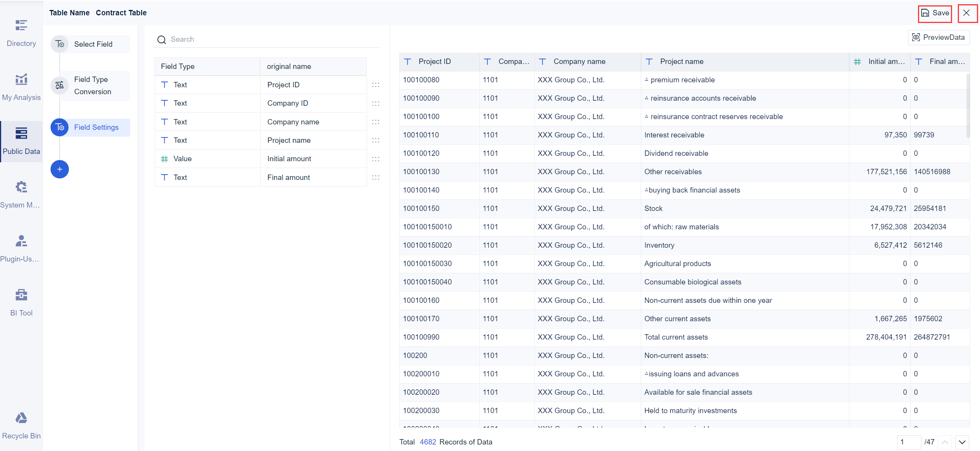Open the My Analysis section
This screenshot has height=451, width=980.
21,86
